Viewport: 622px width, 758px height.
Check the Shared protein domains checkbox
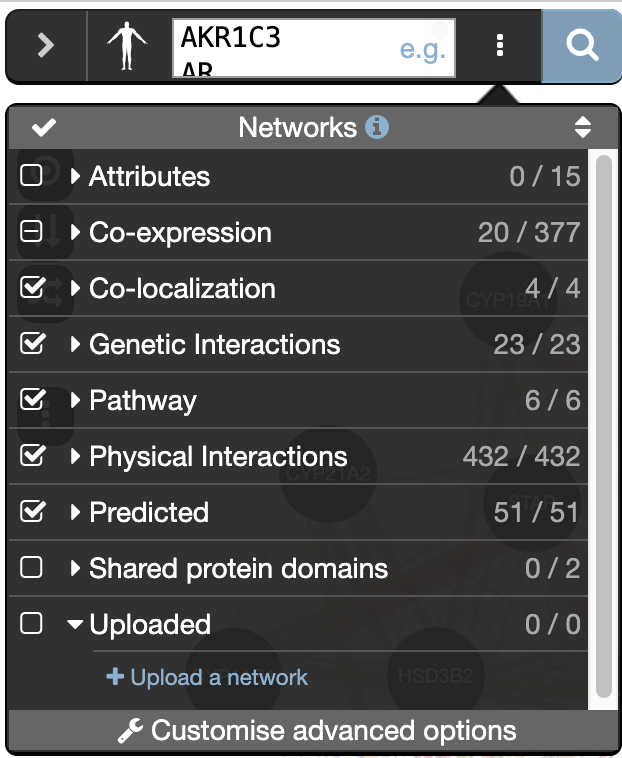[32, 569]
